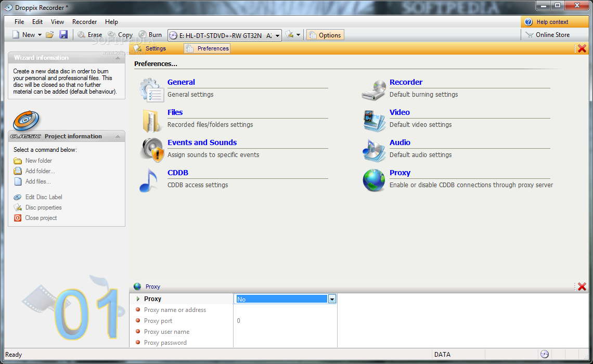Image resolution: width=593 pixels, height=364 pixels.
Task: Open Audio preferences link
Action: click(x=399, y=142)
